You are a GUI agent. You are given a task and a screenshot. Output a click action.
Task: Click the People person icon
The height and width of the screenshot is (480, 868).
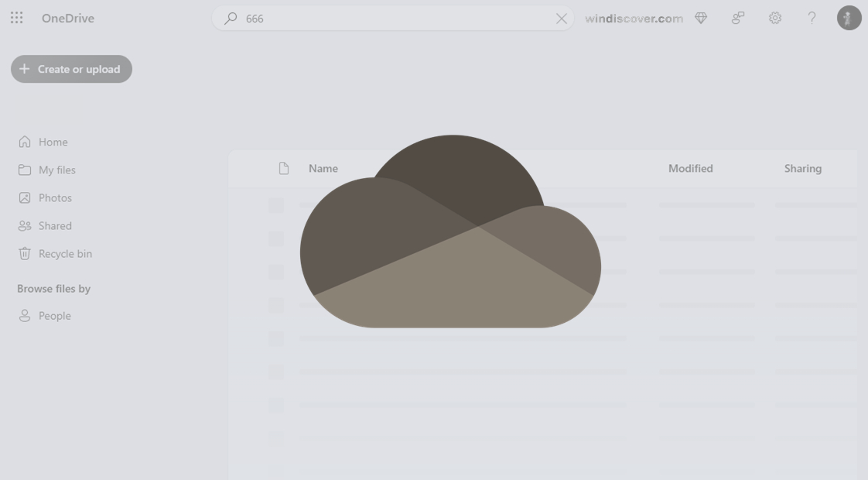pos(24,315)
